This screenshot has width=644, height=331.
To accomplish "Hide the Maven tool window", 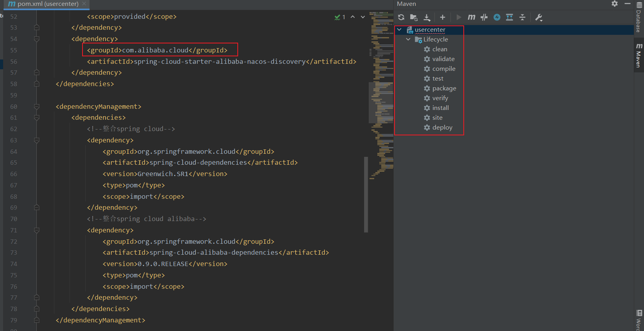I will coord(628,4).
